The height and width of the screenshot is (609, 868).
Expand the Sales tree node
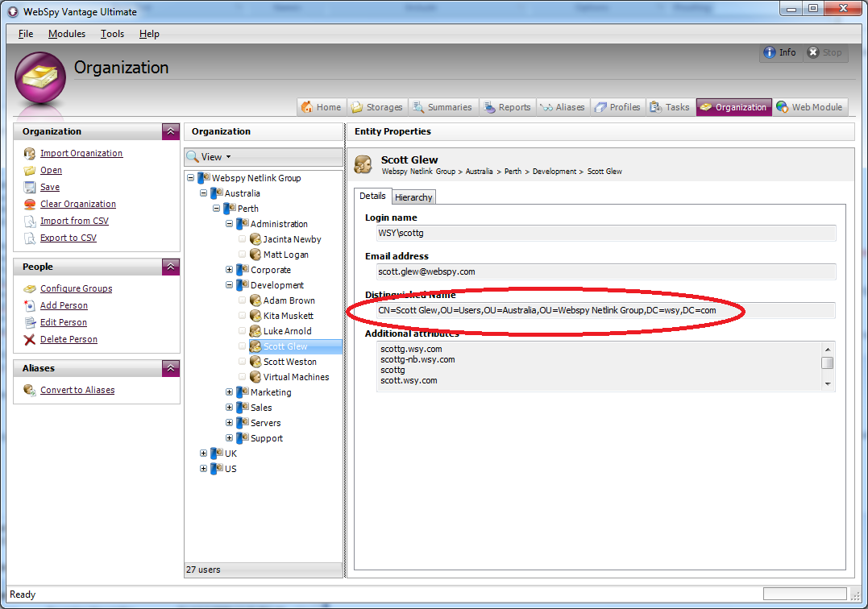pos(229,407)
